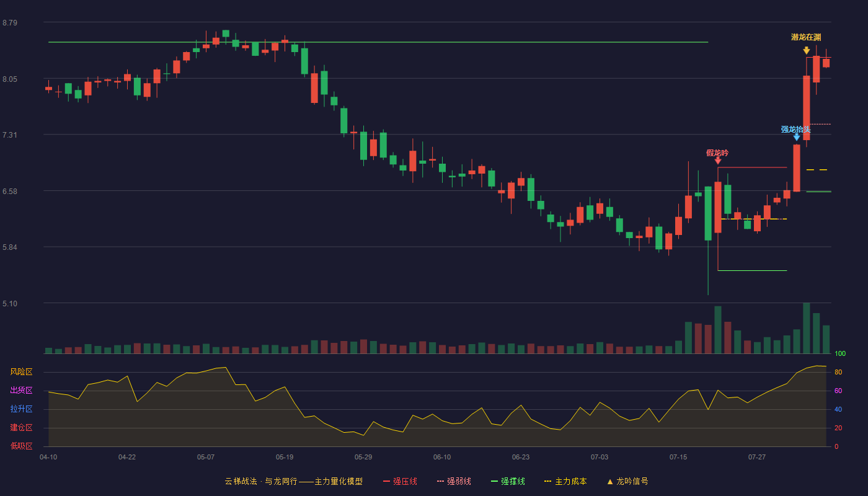868x496 pixels.
Task: Click the 07-15 date label
Action: (678, 457)
